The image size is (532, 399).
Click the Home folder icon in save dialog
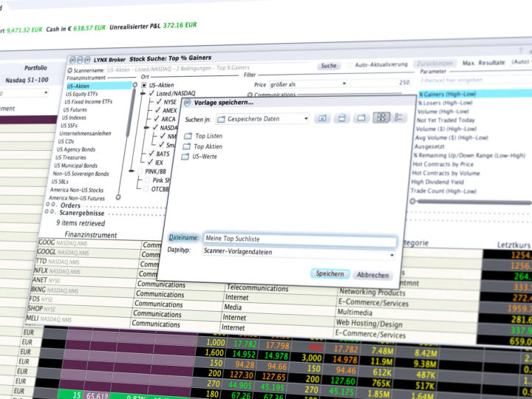pyautogui.click(x=341, y=118)
